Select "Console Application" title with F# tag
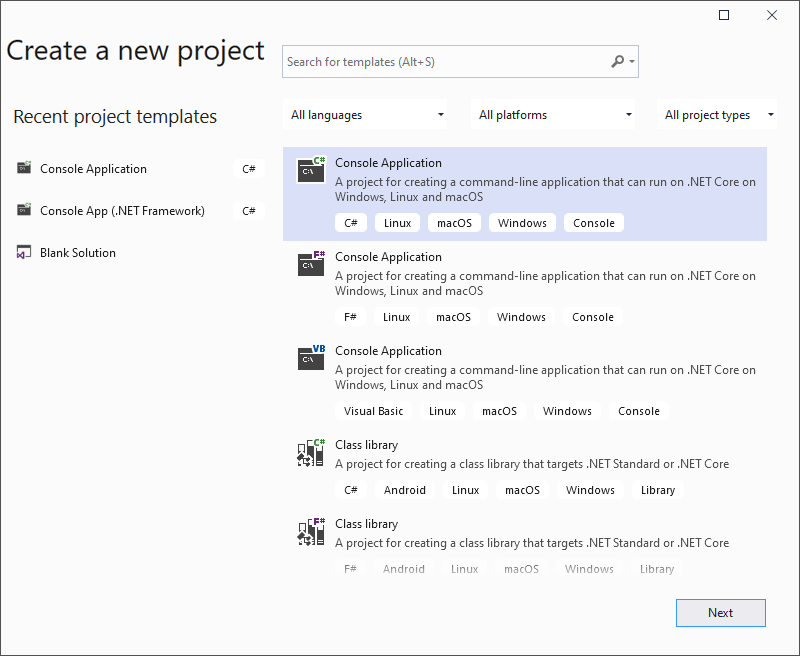This screenshot has width=800, height=656. click(388, 257)
